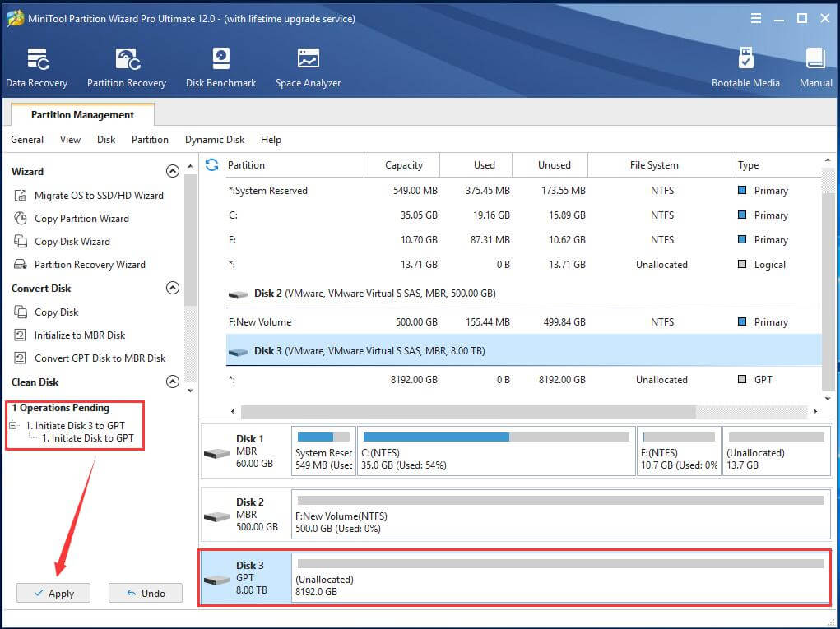Select the 13.71 GB unallocated row
Viewport: 840px width, 629px height.
pyautogui.click(x=523, y=265)
